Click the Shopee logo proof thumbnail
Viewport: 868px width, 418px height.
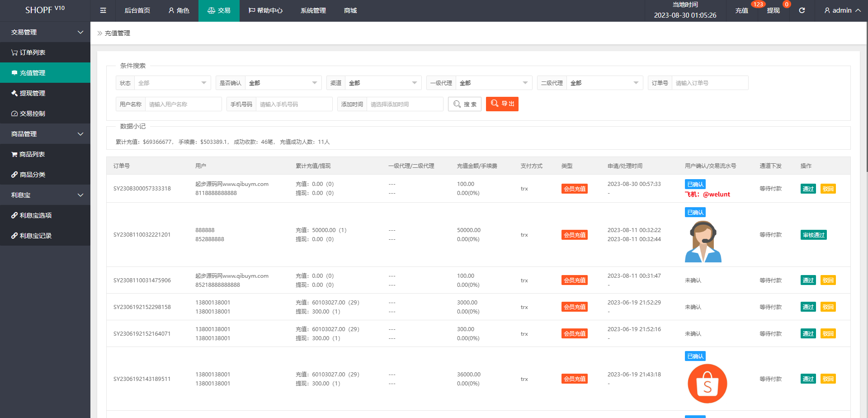[x=707, y=384]
